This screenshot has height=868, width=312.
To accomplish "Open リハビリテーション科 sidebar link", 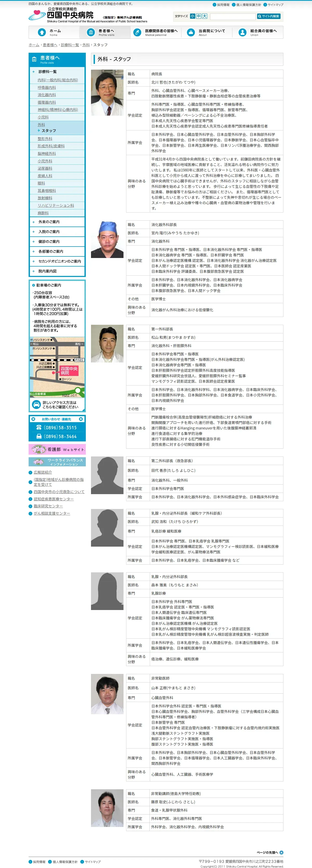I will coord(56,206).
